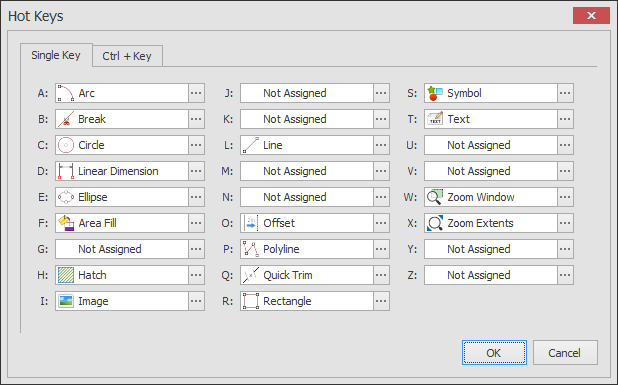Click the Quick Trim icon in the Q row
The width and height of the screenshot is (618, 385).
(251, 275)
